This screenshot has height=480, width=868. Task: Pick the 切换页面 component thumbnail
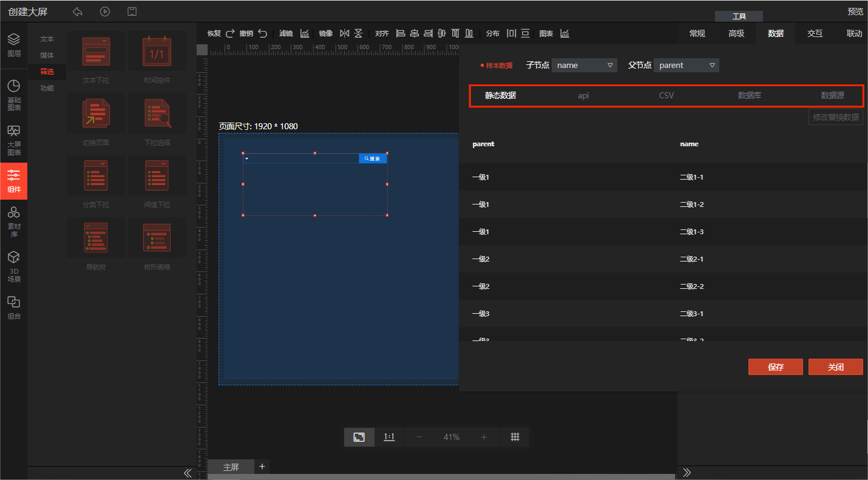pos(96,114)
